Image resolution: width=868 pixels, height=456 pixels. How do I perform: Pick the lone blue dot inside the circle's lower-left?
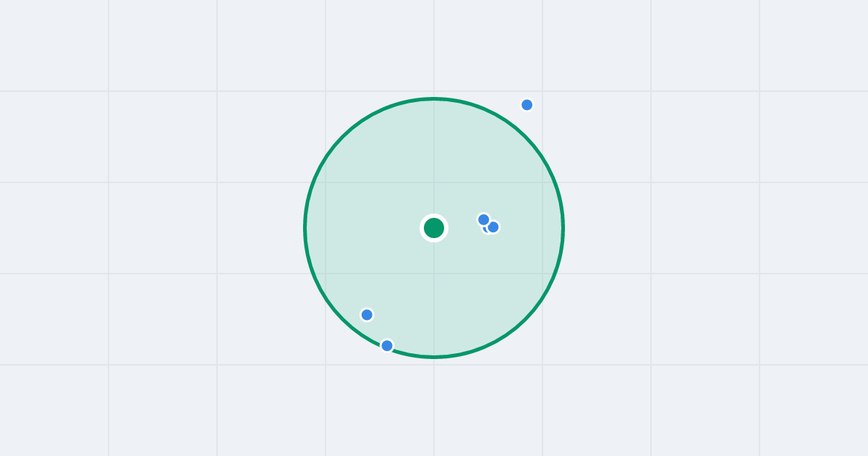click(x=367, y=315)
